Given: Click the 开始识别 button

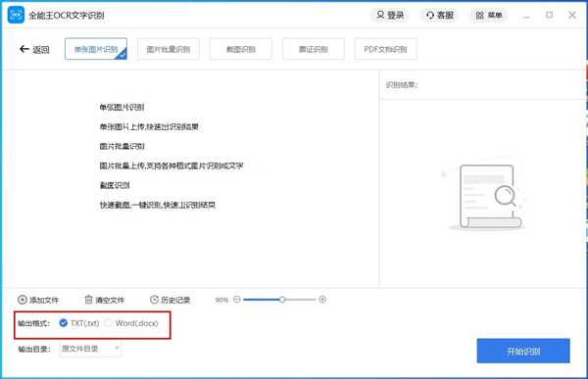Looking at the screenshot, I should click(523, 351).
